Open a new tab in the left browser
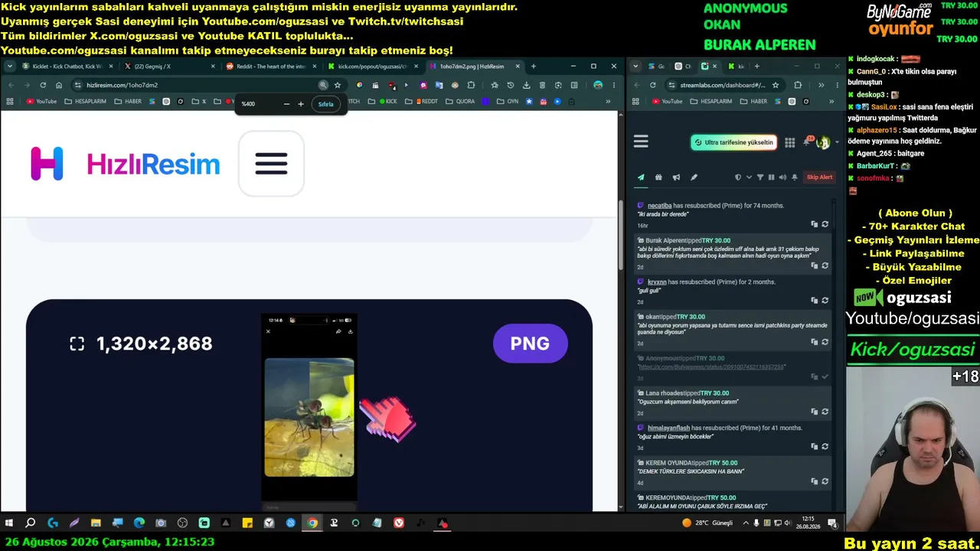Viewport: 980px width, 551px height. (534, 67)
